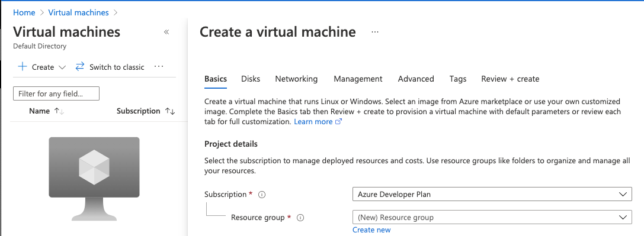This screenshot has width=644, height=236.
Task: Open the Advanced tab
Action: (x=416, y=79)
